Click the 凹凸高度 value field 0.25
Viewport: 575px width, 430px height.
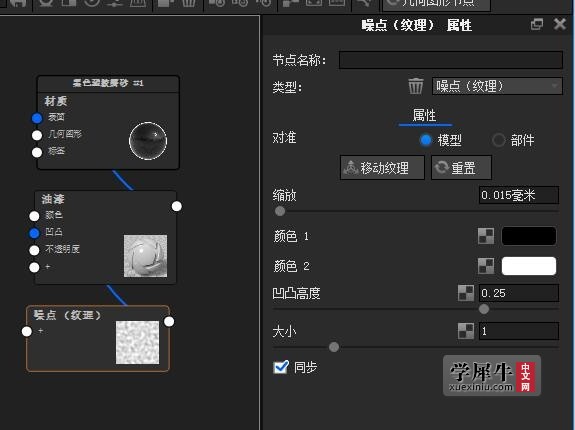click(x=519, y=293)
